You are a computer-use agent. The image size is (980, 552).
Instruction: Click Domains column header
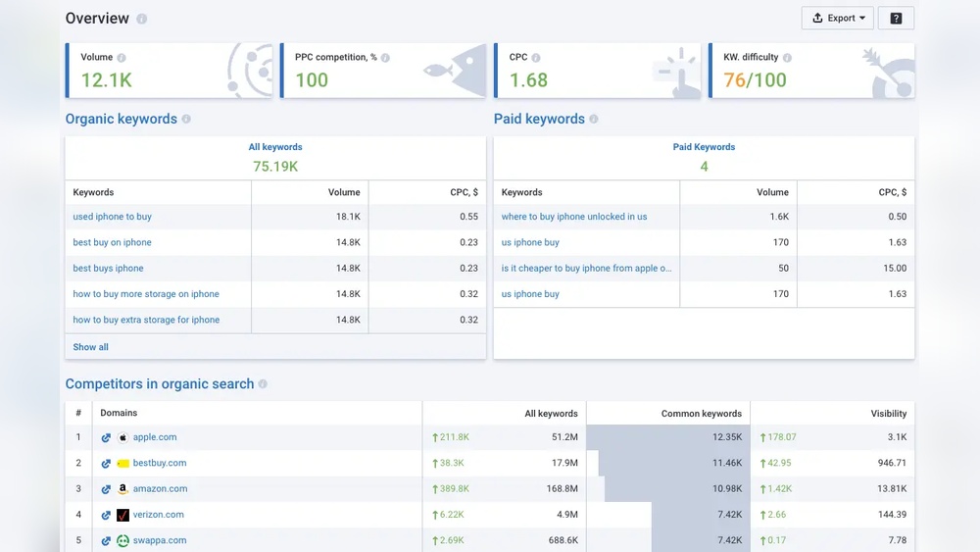[119, 413]
